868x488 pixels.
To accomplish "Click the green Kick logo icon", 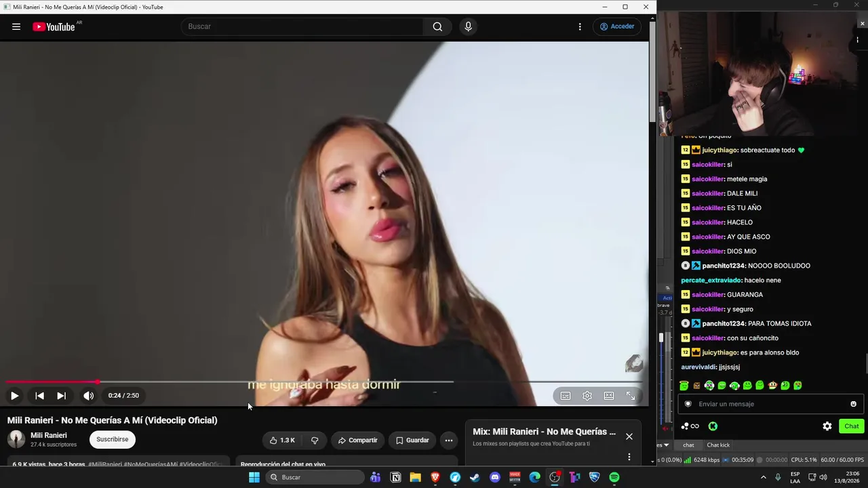I will (713, 426).
